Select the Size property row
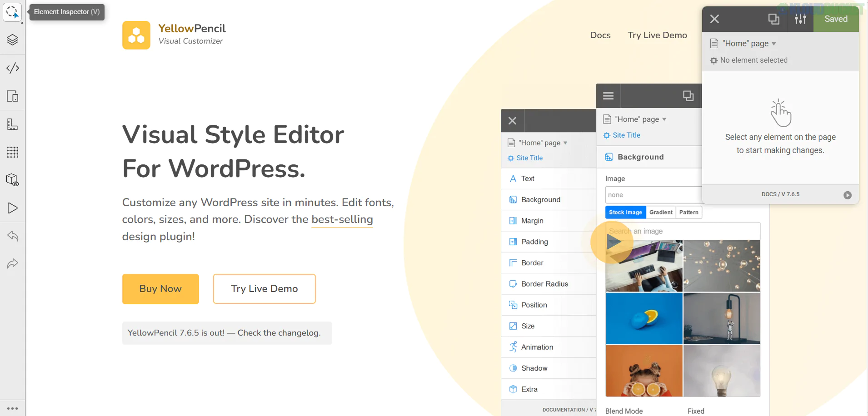 coord(549,326)
